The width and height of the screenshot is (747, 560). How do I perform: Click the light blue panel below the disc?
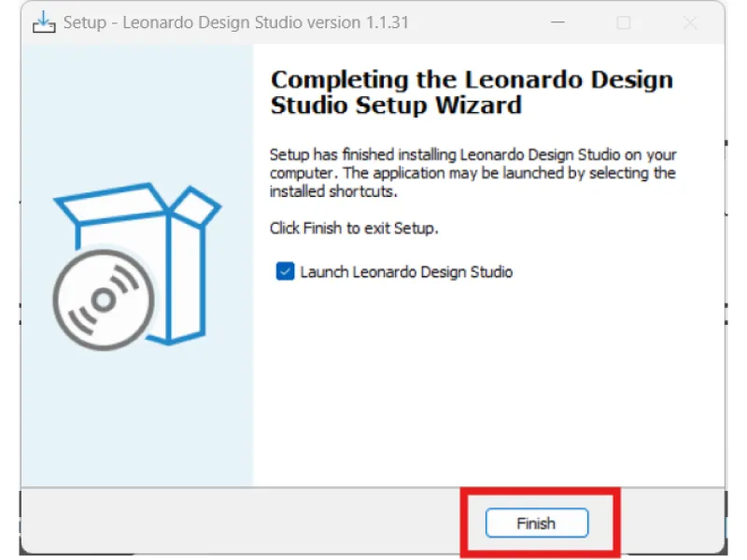137,420
